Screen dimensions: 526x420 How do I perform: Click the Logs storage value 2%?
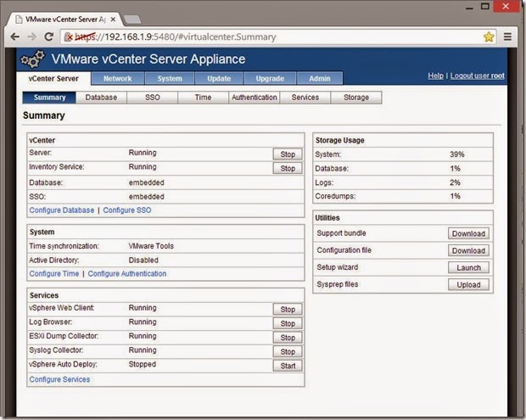coord(455,182)
